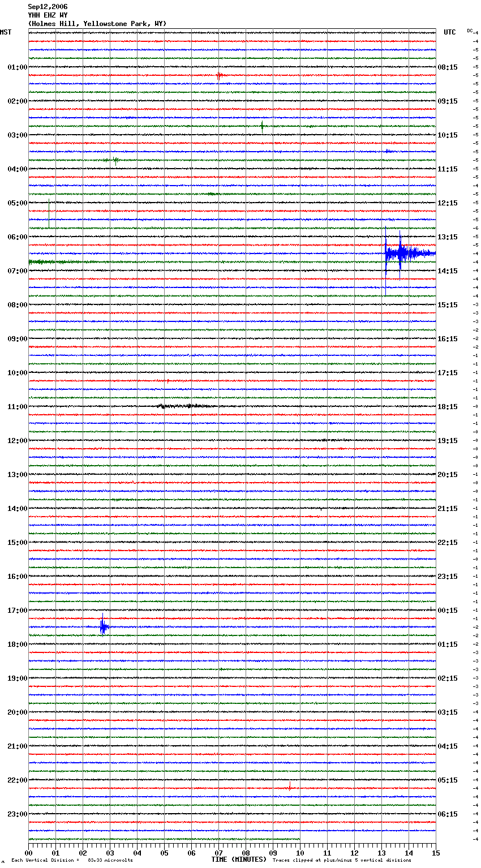Click the MST time label '11:00'
Image resolution: width=481 pixels, height=868 pixels.
click(x=18, y=407)
